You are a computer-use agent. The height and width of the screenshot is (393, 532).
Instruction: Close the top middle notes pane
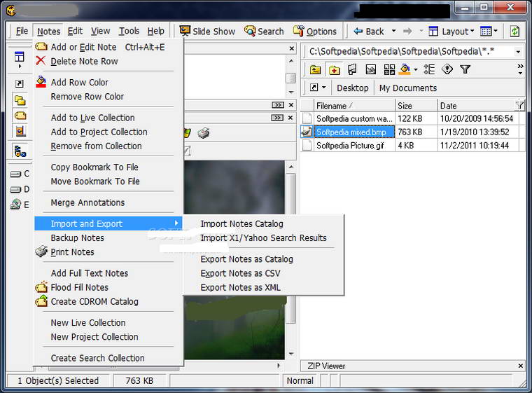[291, 48]
